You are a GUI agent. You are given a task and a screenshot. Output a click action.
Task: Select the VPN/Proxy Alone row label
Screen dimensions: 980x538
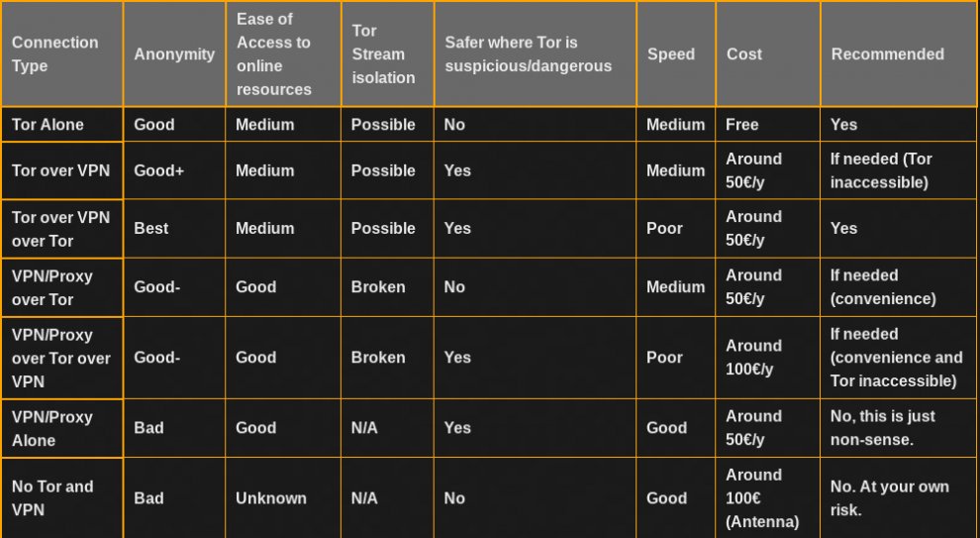tap(62, 429)
